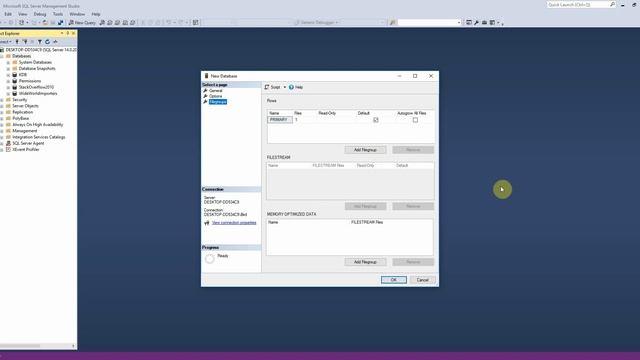This screenshot has height=360, width=640.
Task: Click the PolyBase folder icon
Action: coord(8,118)
